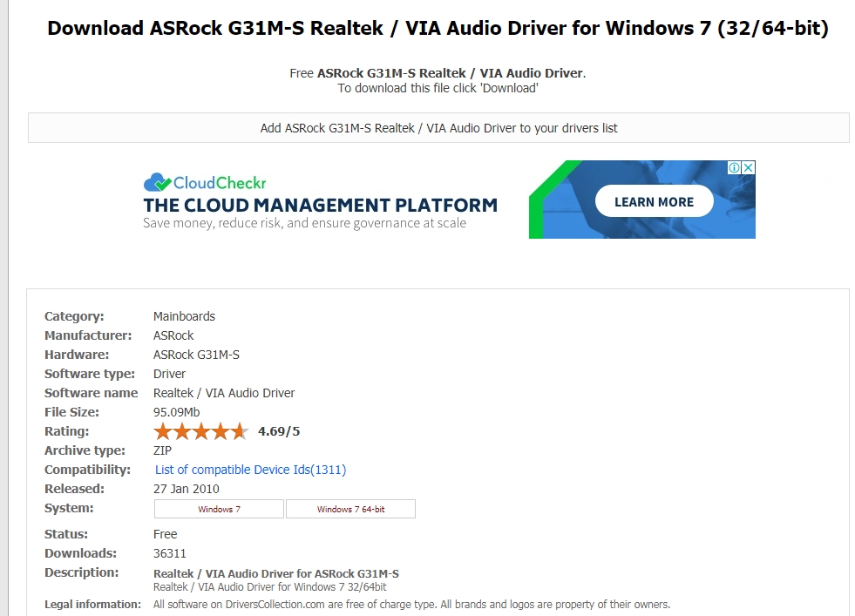
Task: Click the Software type value Driver
Action: click(169, 374)
